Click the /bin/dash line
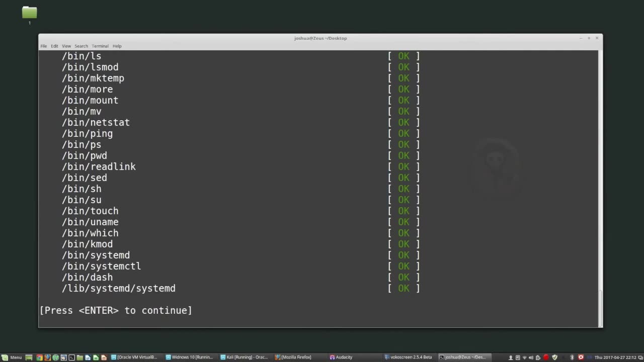Screen dimensions: 644x362 pyautogui.click(x=87, y=277)
